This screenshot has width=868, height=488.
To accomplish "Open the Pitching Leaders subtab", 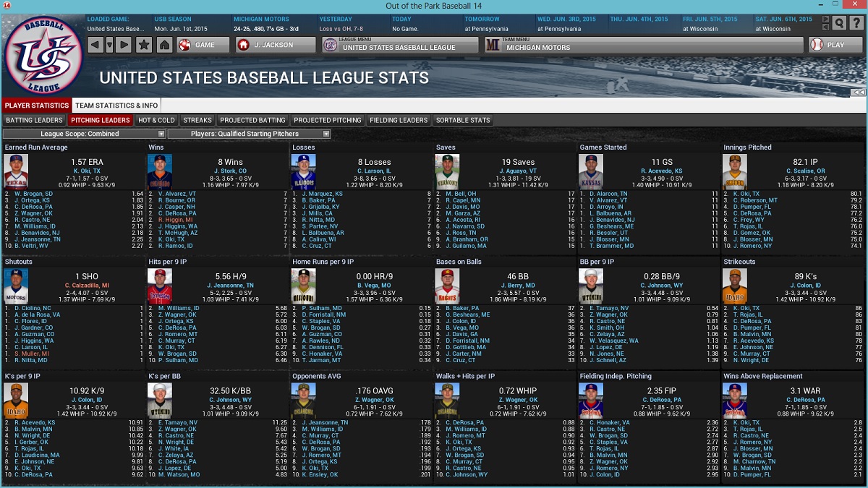I will (x=101, y=120).
